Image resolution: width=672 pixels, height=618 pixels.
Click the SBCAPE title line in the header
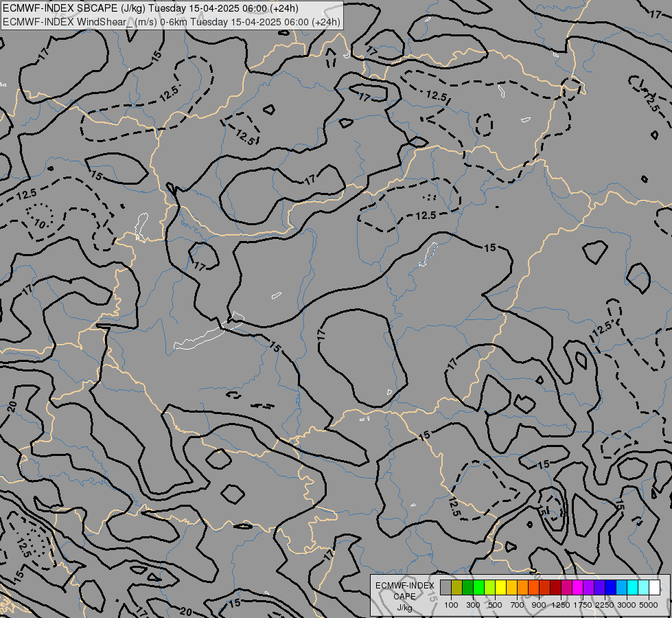(x=151, y=8)
